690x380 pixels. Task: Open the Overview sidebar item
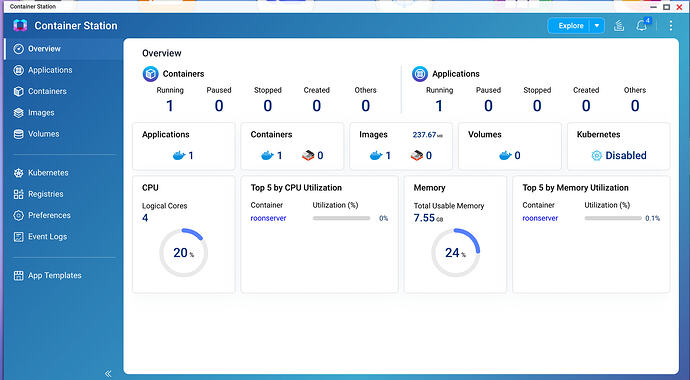[x=62, y=49]
